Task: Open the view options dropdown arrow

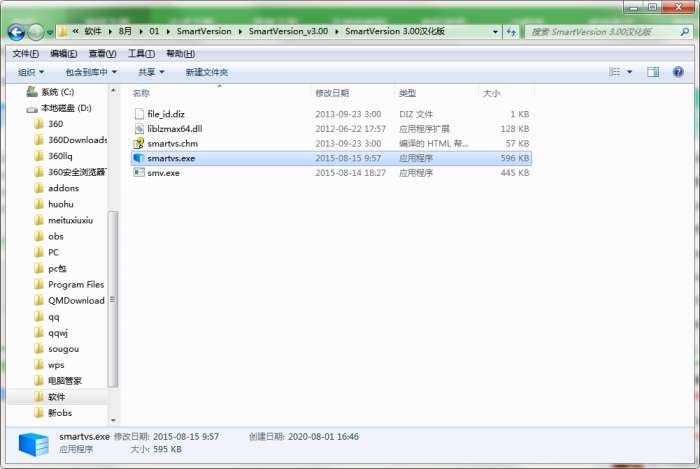Action: tap(629, 72)
